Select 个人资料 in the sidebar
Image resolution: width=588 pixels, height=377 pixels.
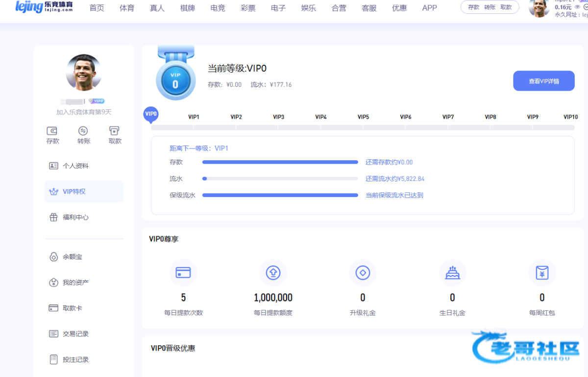[75, 166]
